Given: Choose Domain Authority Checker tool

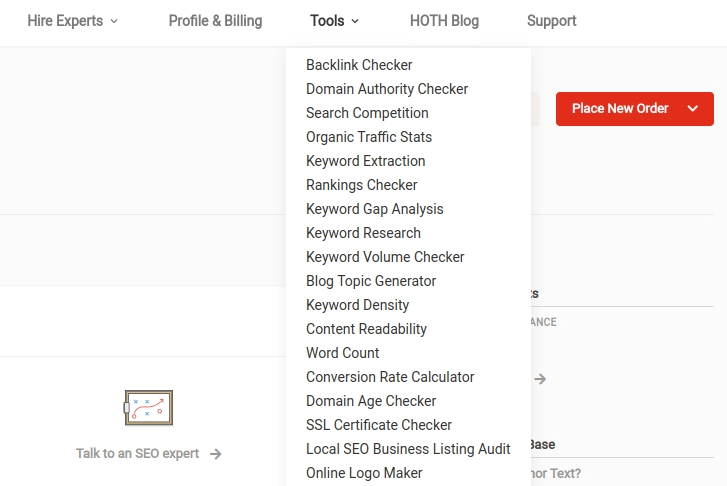Looking at the screenshot, I should 387,89.
